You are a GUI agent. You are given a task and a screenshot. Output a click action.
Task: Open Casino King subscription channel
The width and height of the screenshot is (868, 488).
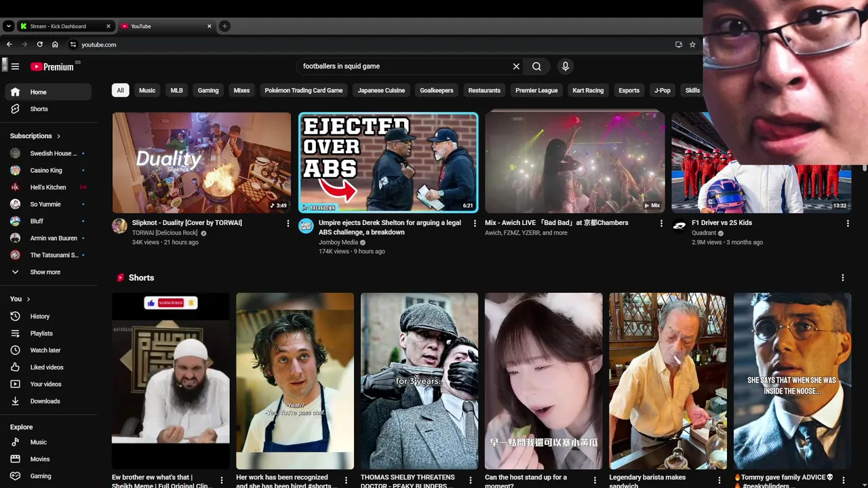[47, 171]
